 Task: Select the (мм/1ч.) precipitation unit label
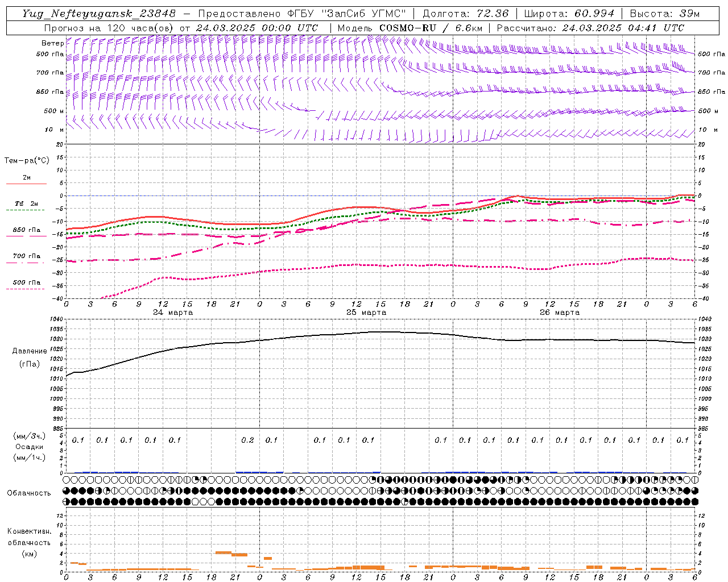tap(30, 458)
